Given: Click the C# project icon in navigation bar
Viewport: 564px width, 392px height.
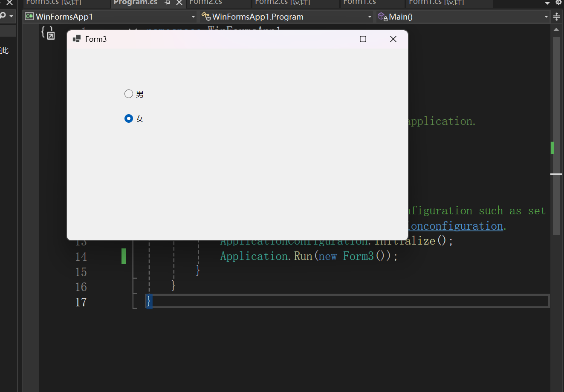Looking at the screenshot, I should point(29,16).
